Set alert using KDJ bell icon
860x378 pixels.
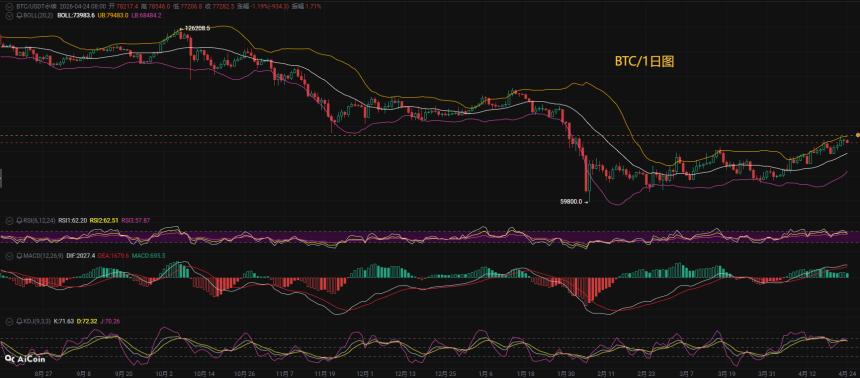point(19,320)
